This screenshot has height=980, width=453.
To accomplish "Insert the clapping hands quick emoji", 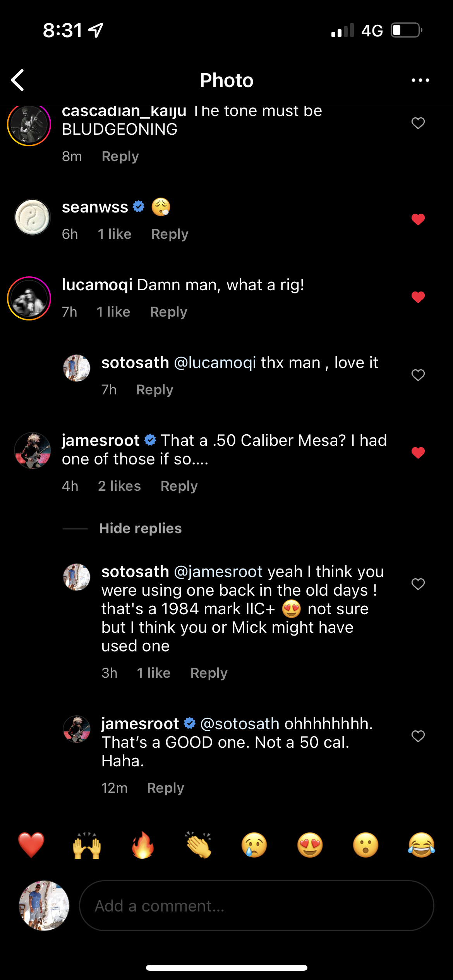I will coord(199,845).
